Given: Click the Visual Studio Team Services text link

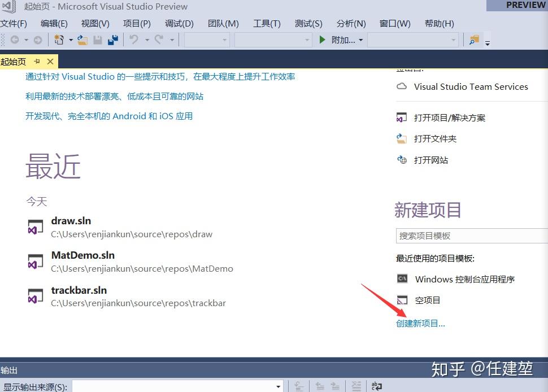Looking at the screenshot, I should click(471, 86).
